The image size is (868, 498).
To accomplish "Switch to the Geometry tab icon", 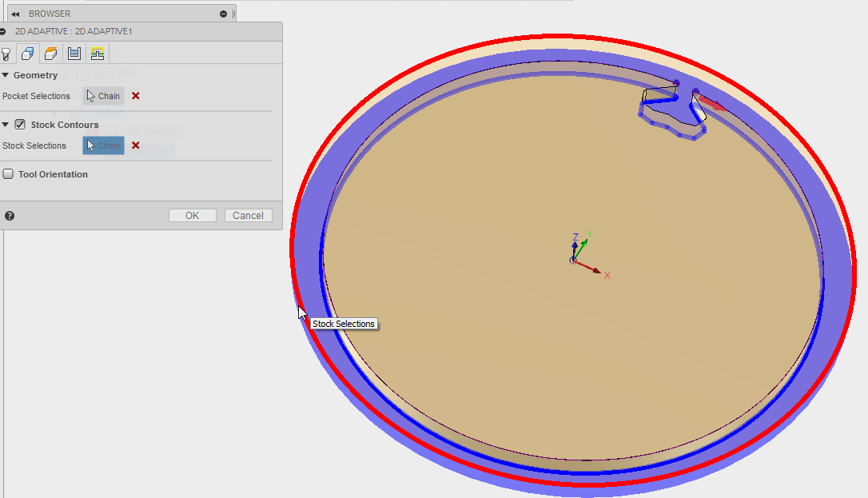I will [28, 54].
